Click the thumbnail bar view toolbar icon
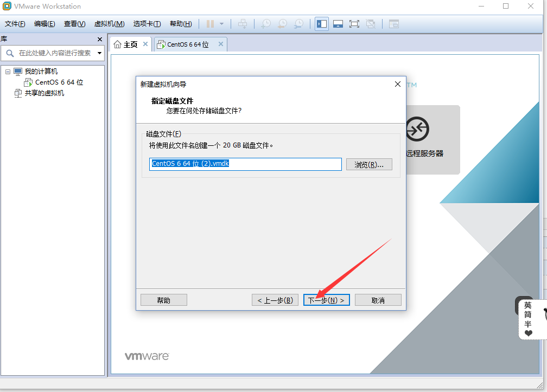The height and width of the screenshot is (392, 547). pyautogui.click(x=338, y=24)
